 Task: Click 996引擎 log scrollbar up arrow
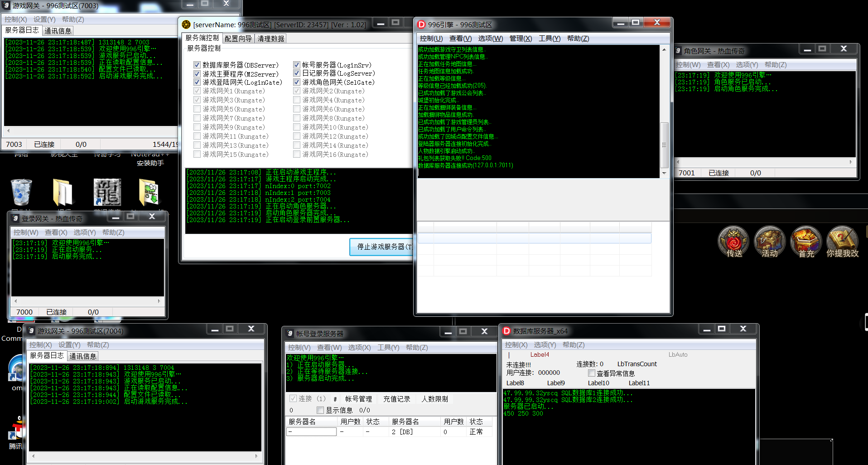tap(664, 49)
